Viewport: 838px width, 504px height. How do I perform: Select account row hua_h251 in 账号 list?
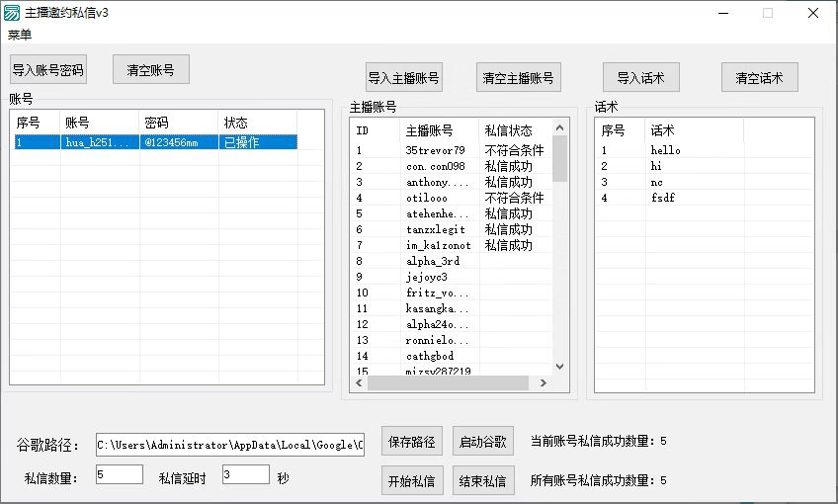click(x=99, y=142)
